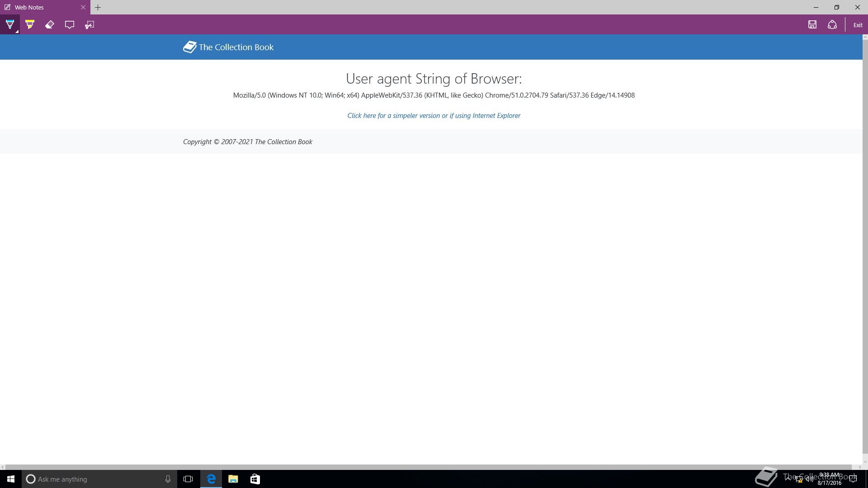Minimize the Edge window

pyautogui.click(x=816, y=7)
